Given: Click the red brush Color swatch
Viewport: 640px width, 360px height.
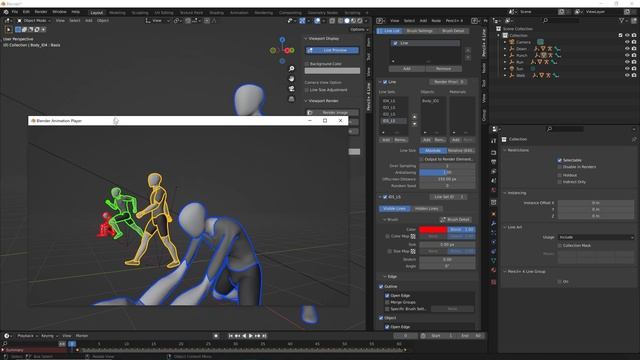Looking at the screenshot, I should pos(433,229).
